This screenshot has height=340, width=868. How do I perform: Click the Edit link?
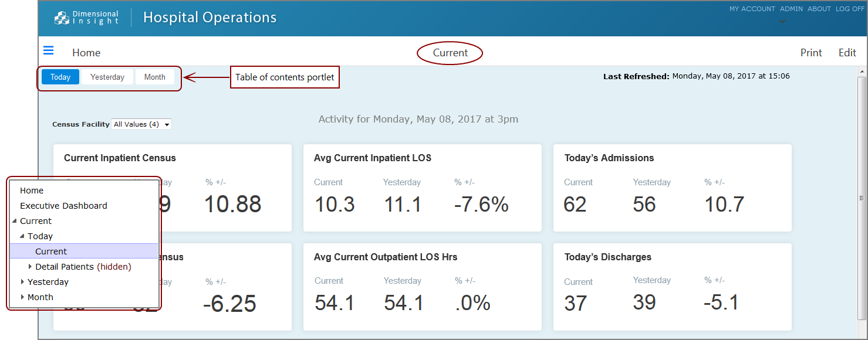coord(847,53)
